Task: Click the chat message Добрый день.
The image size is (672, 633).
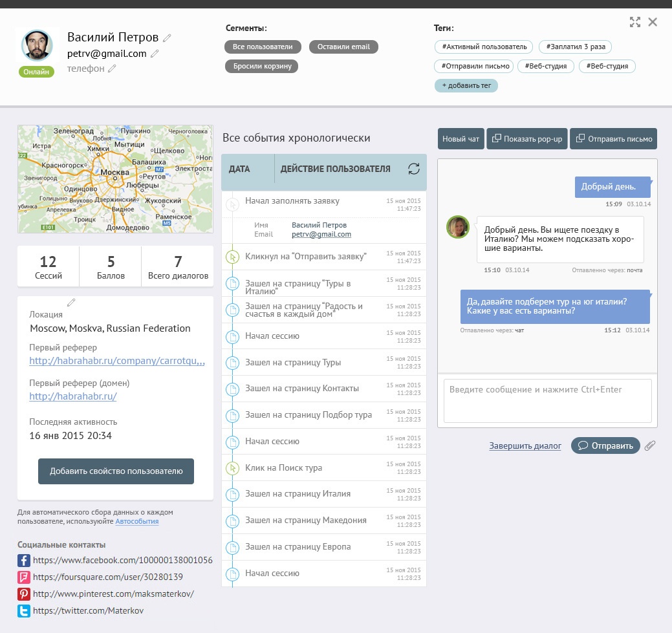Action: click(612, 187)
